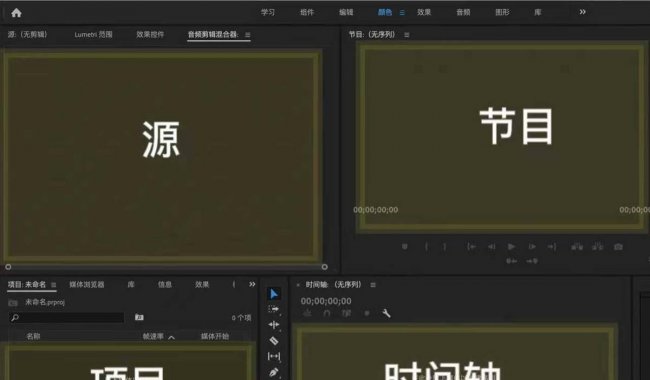Switch to 效果 workspace
Image resolution: width=650 pixels, height=380 pixels.
point(424,12)
